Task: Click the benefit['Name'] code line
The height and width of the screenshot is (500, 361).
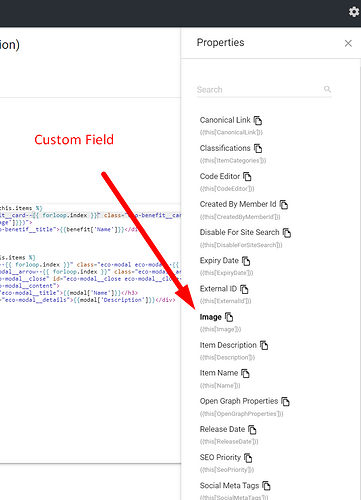Action: pos(69,229)
